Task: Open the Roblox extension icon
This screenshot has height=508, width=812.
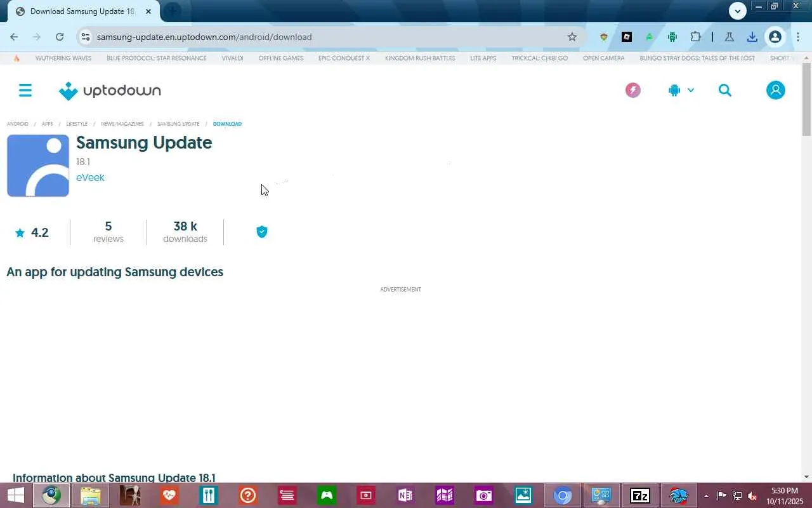Action: pos(627,37)
